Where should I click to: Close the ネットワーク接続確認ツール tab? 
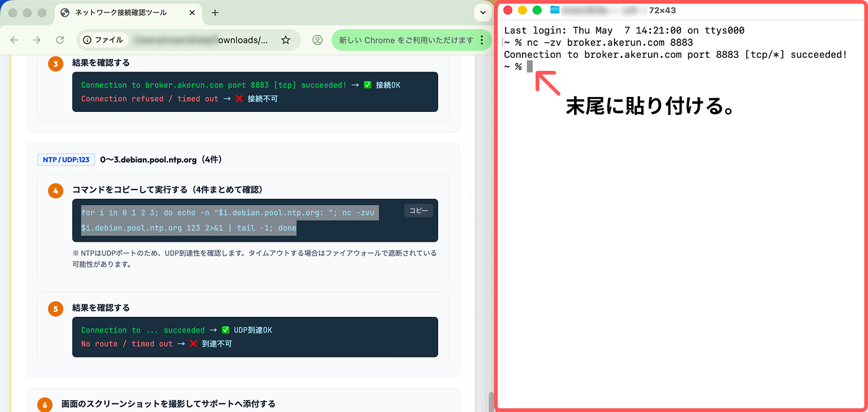(x=193, y=12)
